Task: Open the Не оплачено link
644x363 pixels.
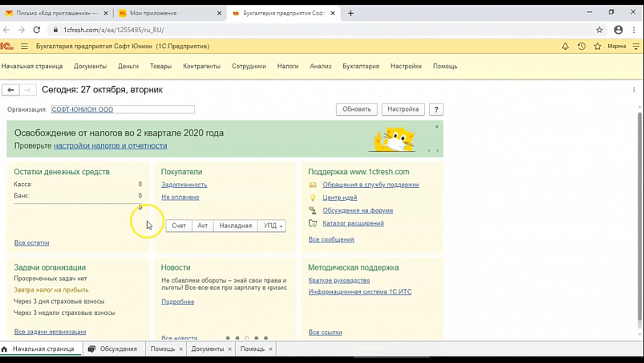Action: tap(180, 198)
